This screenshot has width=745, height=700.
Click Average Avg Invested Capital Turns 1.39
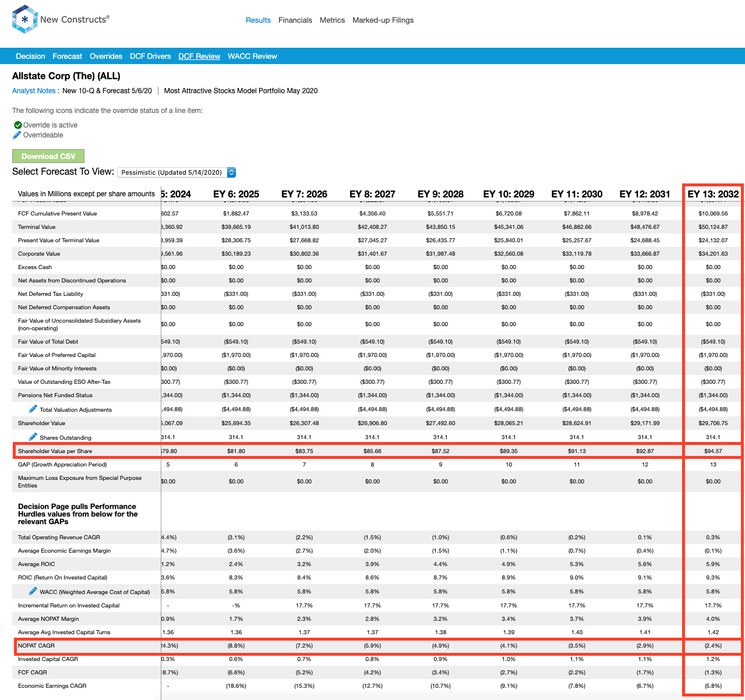(x=509, y=632)
